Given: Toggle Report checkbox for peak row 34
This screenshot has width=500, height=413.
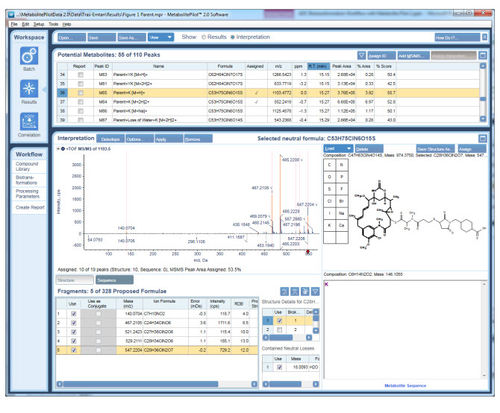Looking at the screenshot, I should click(80, 75).
